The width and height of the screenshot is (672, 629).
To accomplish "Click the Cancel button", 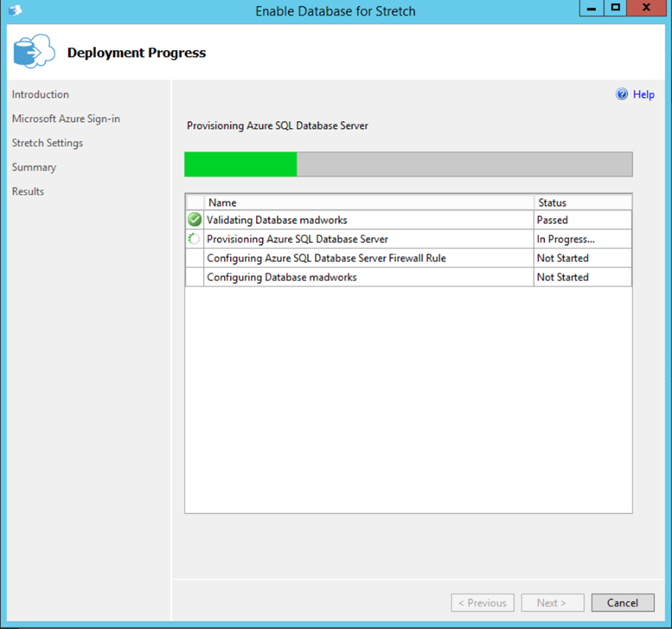I will [623, 603].
